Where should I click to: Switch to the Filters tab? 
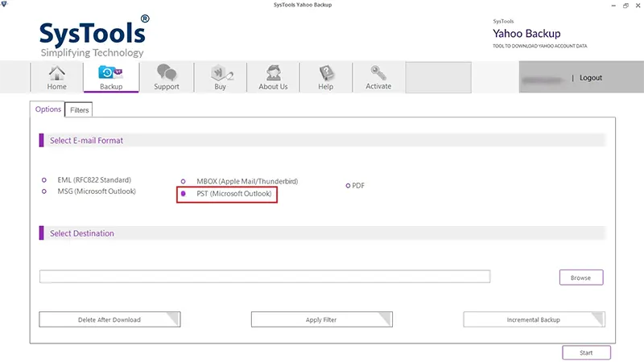click(x=79, y=110)
